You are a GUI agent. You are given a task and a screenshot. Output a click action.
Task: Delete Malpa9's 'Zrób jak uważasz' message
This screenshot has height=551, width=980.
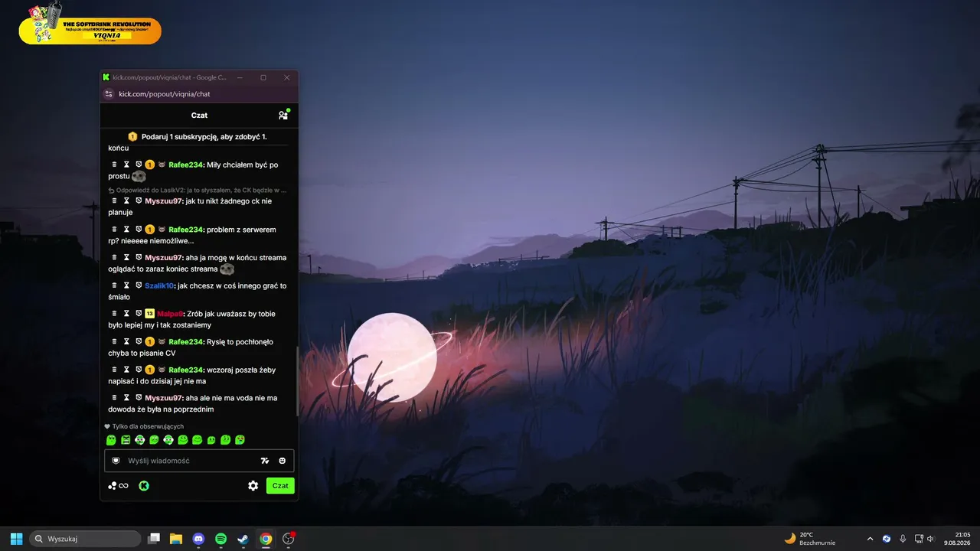(x=114, y=313)
